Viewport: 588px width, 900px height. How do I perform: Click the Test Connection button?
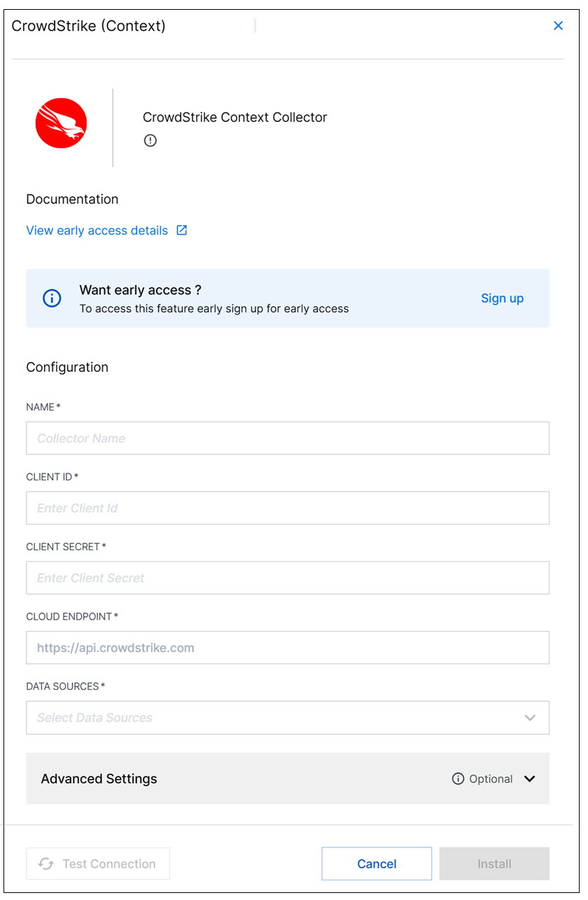98,864
